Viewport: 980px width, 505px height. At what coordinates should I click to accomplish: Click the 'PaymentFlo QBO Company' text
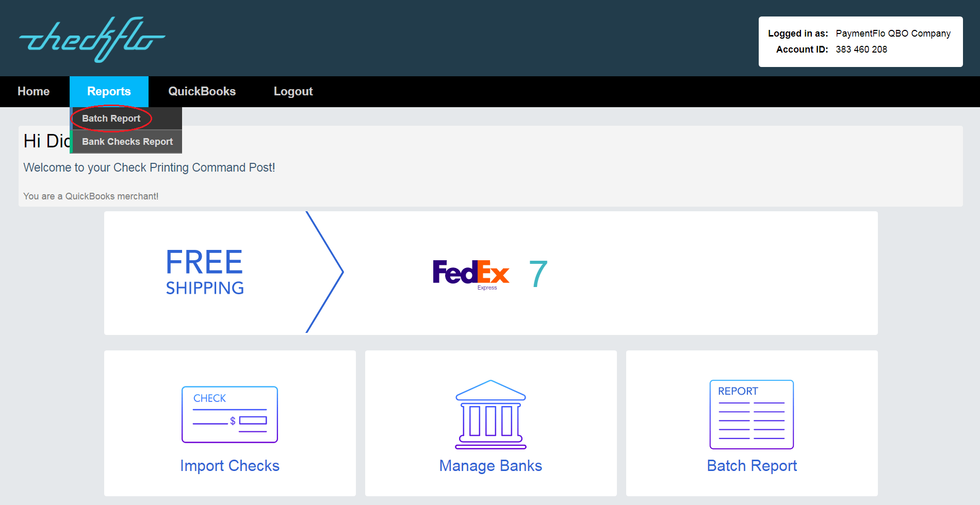click(893, 33)
